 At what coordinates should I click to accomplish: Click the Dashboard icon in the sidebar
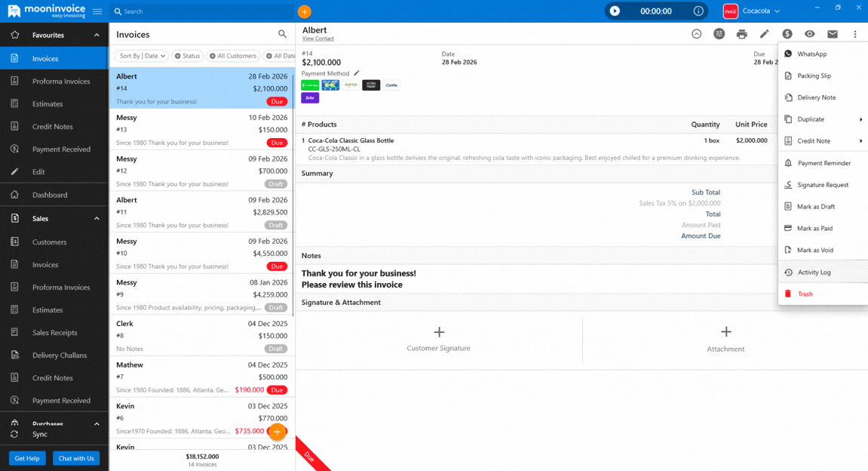click(15, 195)
